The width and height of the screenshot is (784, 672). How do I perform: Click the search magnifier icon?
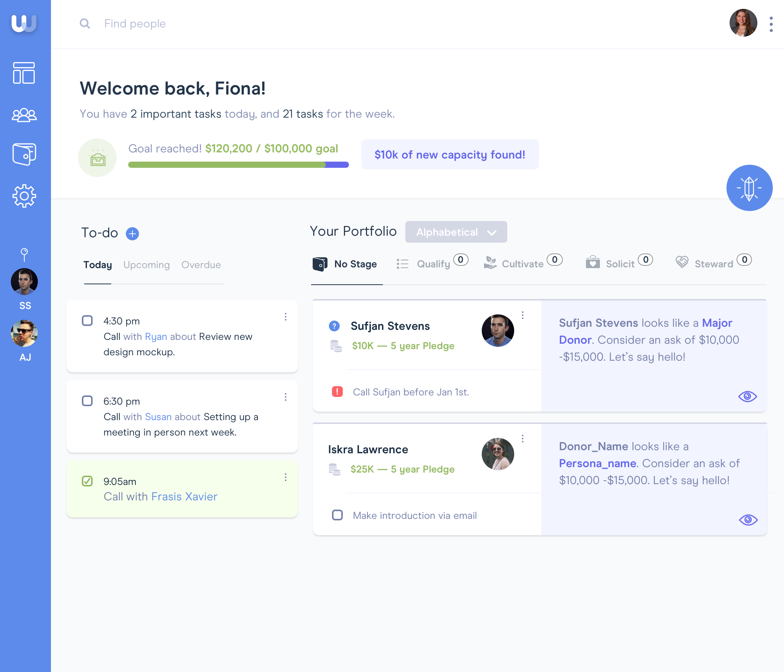85,24
